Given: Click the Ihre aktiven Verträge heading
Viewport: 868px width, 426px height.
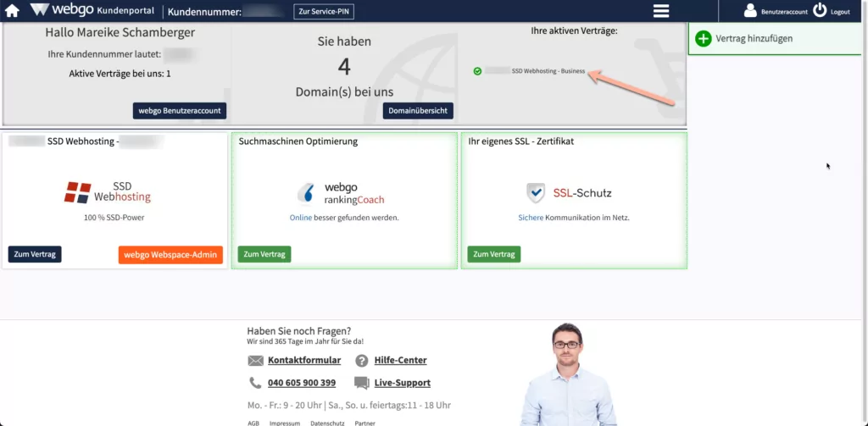Looking at the screenshot, I should pos(574,31).
